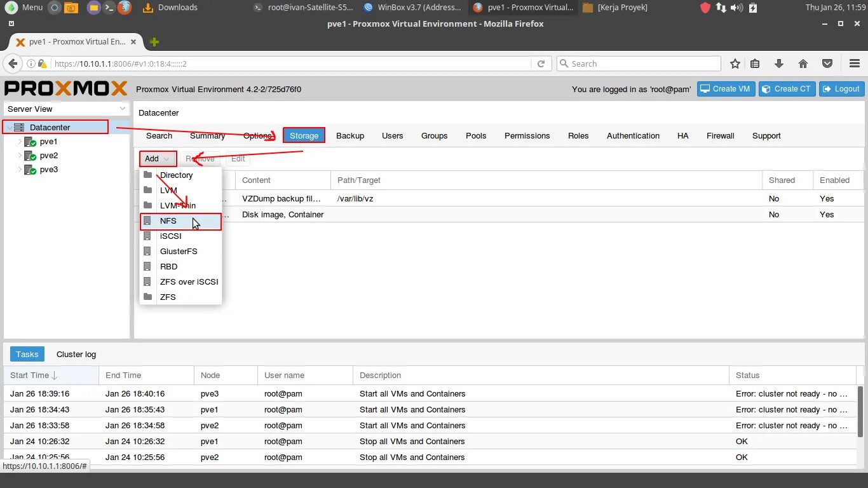The height and width of the screenshot is (488, 868).
Task: Show site security padlock info
Action: click(43, 64)
